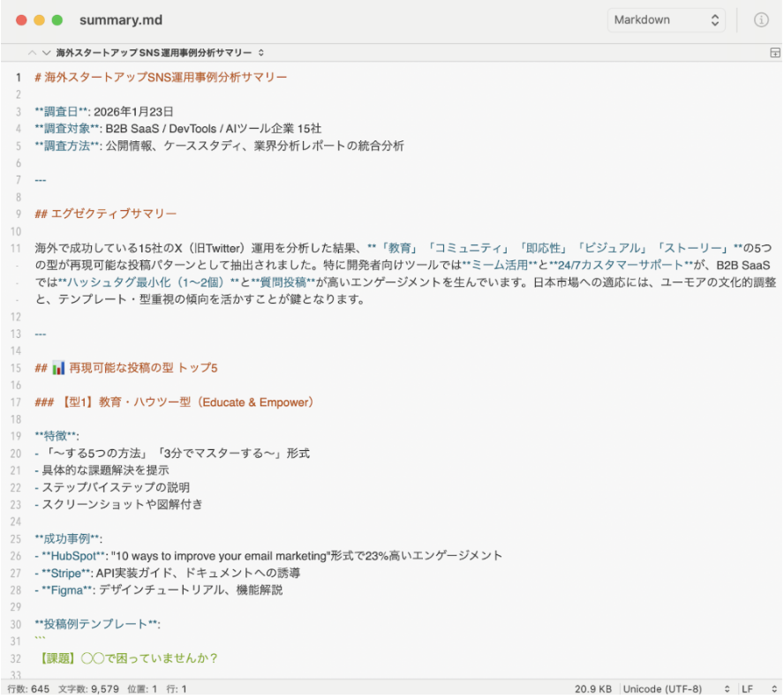The image size is (784, 699).
Task: Jump to previous outline item
Action: tap(33, 53)
